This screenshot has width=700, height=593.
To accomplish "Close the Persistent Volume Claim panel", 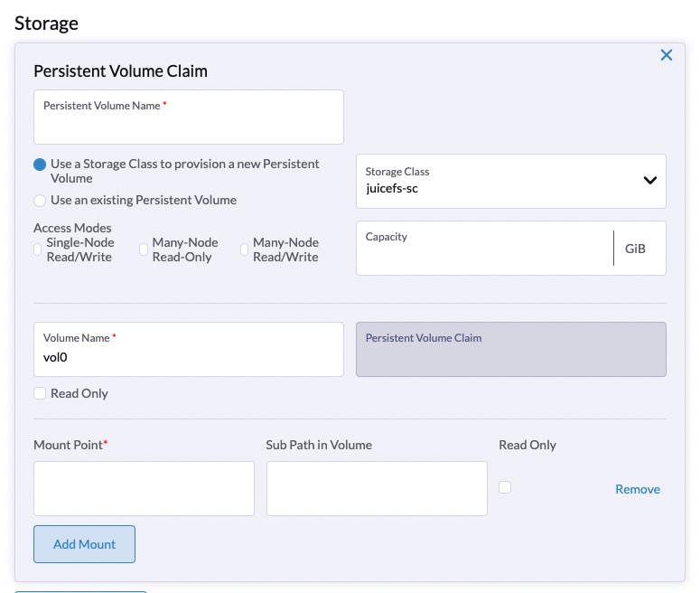I will (667, 55).
